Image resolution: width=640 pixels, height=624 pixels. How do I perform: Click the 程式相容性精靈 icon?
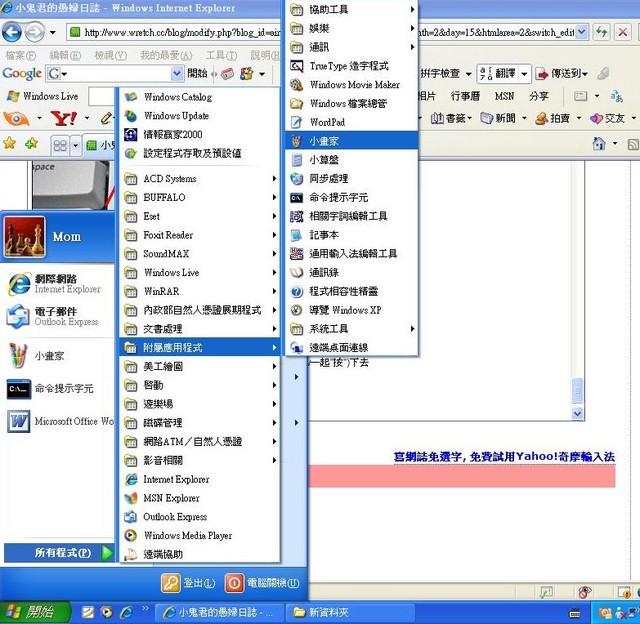296,291
